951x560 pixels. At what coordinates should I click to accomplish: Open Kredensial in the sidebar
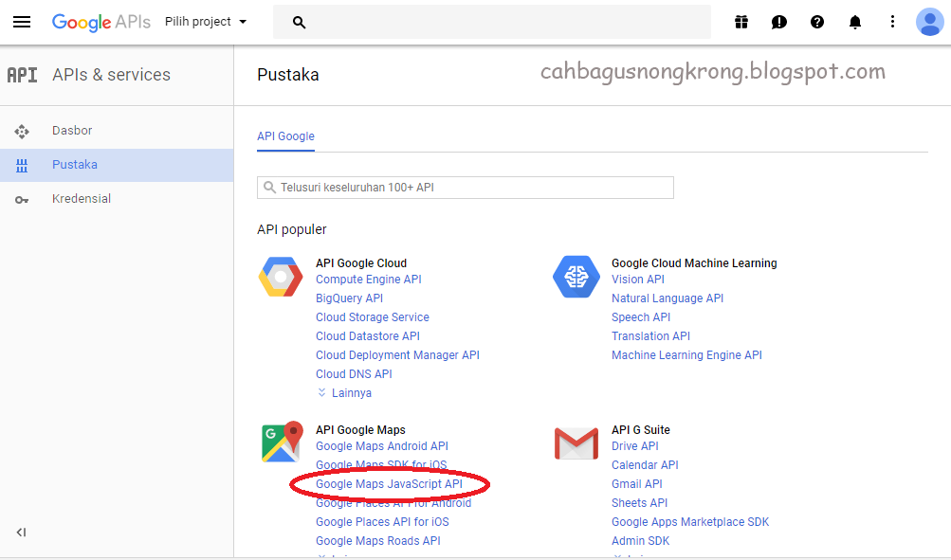pos(82,199)
